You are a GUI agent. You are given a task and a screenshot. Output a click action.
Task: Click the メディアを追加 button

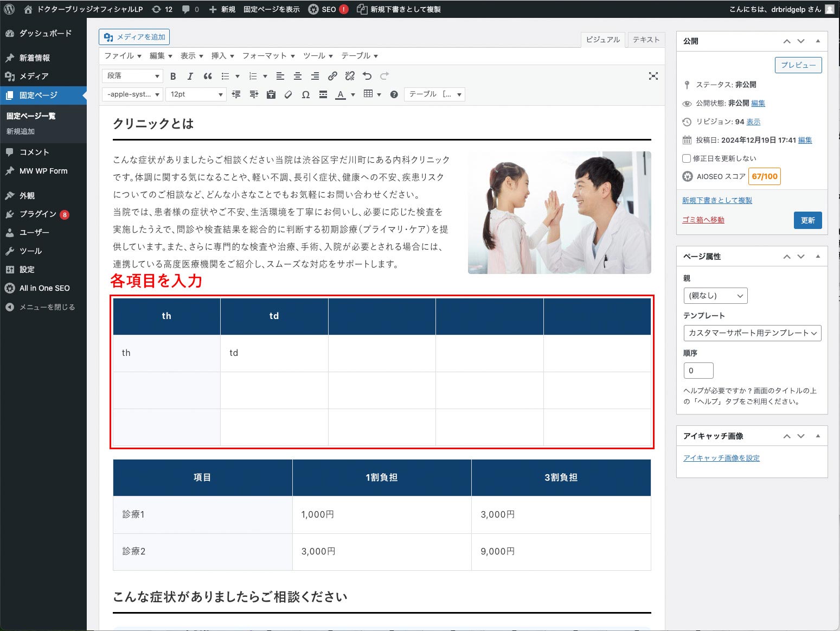tap(134, 37)
